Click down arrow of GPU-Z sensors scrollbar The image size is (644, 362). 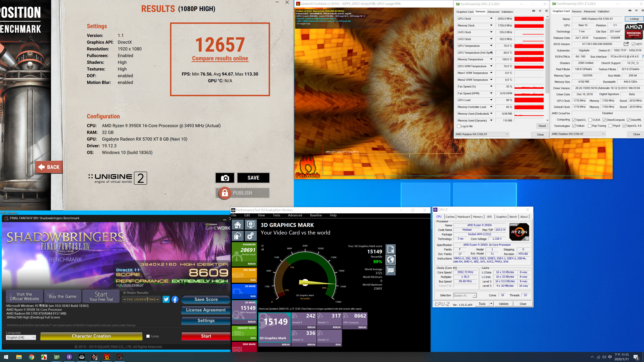[547, 120]
